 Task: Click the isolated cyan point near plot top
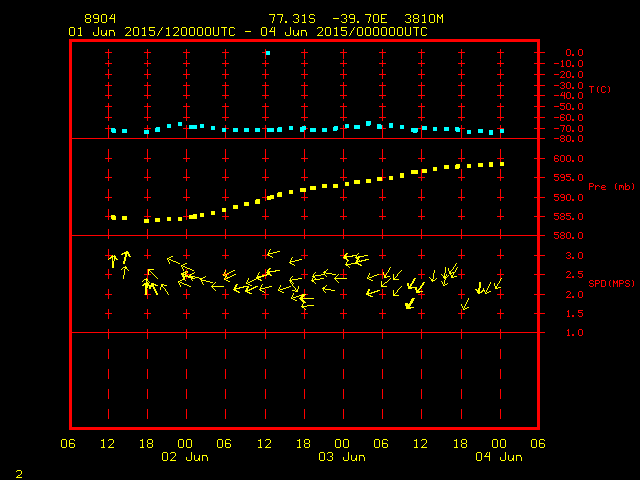267,53
